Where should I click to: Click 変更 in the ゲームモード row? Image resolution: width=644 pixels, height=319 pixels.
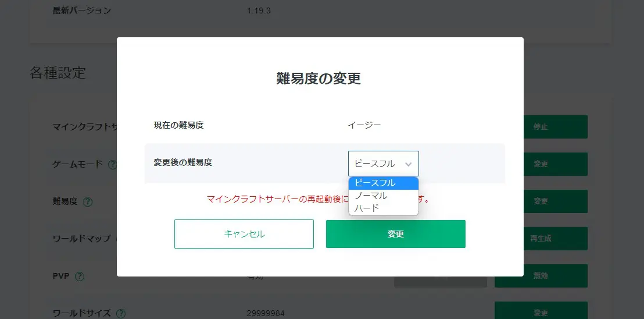541,164
